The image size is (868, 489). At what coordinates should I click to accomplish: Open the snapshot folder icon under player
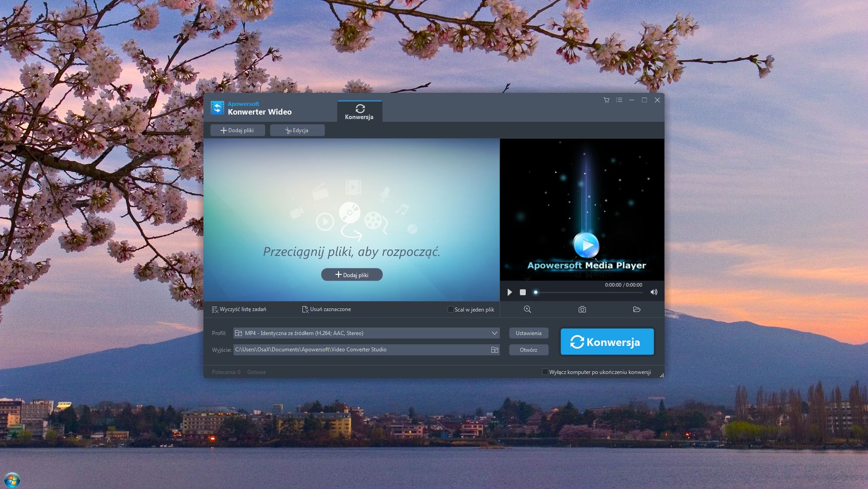coord(637,309)
